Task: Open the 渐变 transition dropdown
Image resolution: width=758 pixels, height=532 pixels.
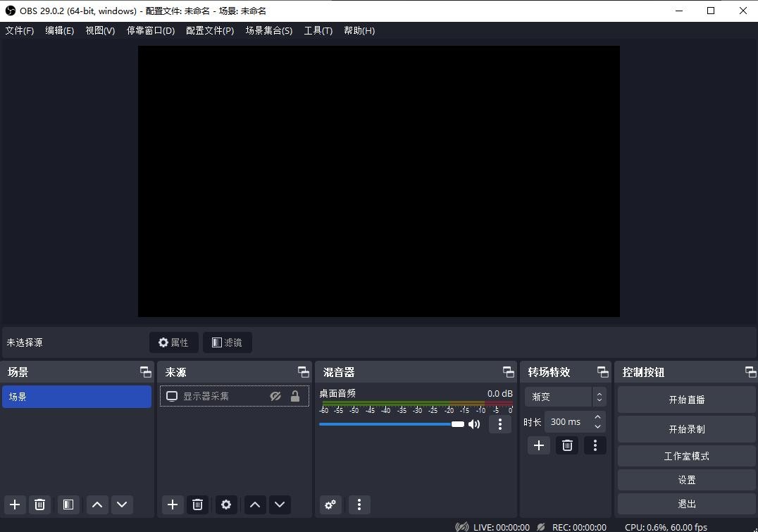Action: 564,397
